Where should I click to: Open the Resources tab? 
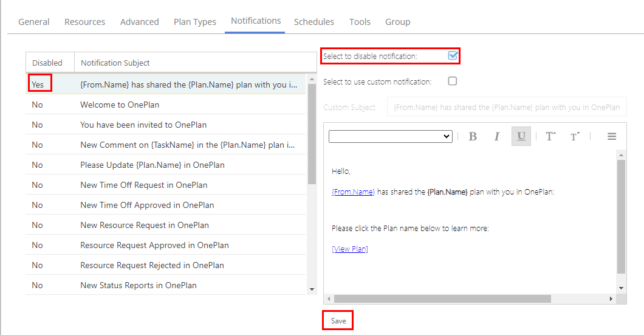[84, 22]
